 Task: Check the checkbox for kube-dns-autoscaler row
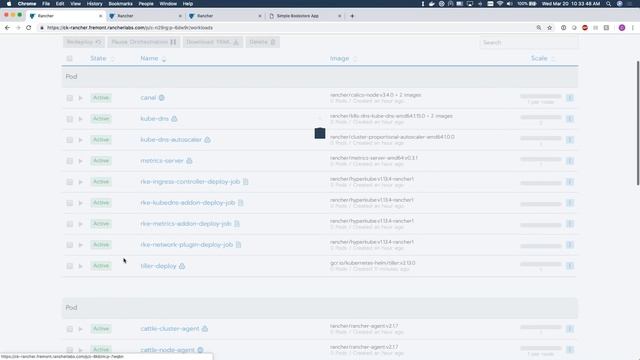pos(70,140)
